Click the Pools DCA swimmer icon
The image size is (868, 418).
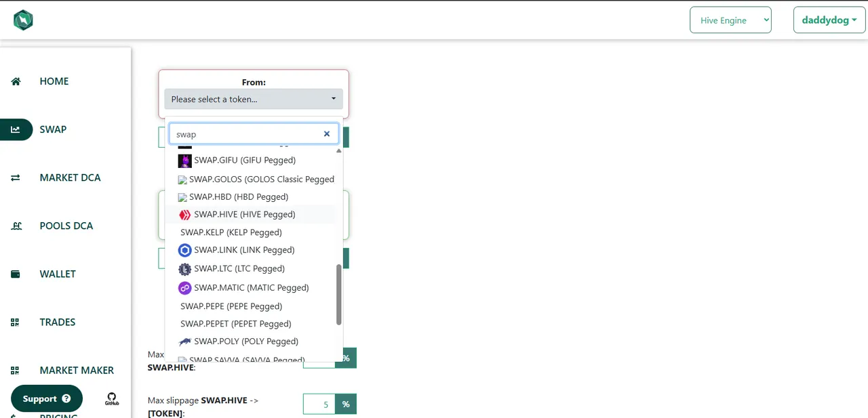(x=16, y=226)
